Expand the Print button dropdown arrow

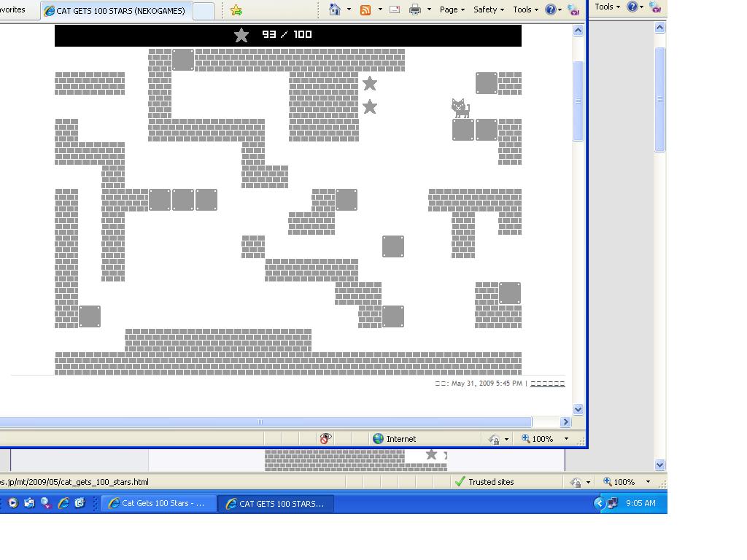point(429,9)
